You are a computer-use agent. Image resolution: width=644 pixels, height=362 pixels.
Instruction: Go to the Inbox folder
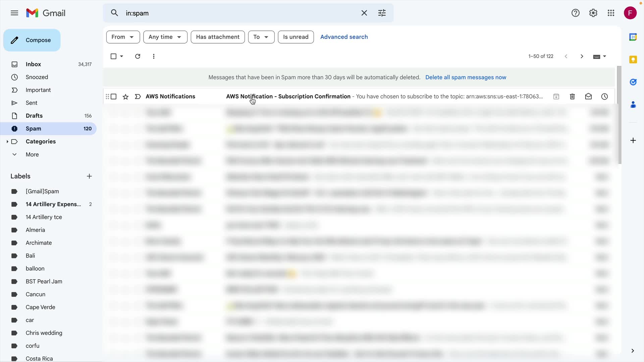(x=33, y=64)
